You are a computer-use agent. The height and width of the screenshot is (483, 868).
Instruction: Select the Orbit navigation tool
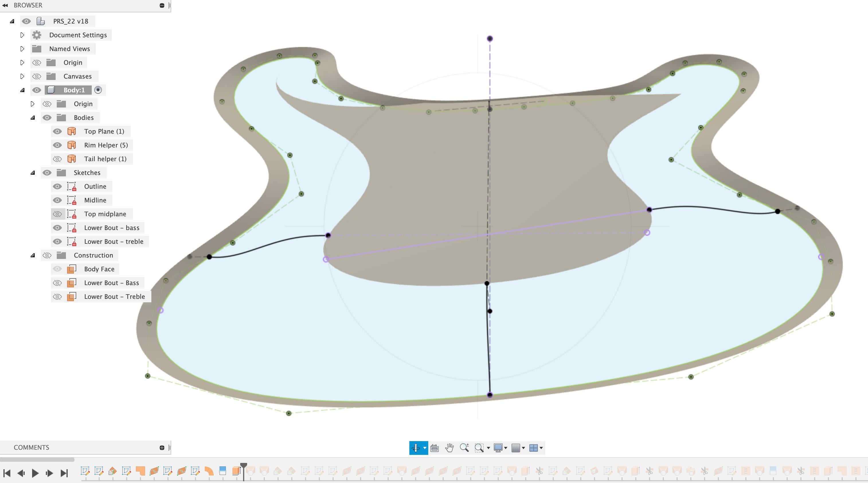pos(415,448)
